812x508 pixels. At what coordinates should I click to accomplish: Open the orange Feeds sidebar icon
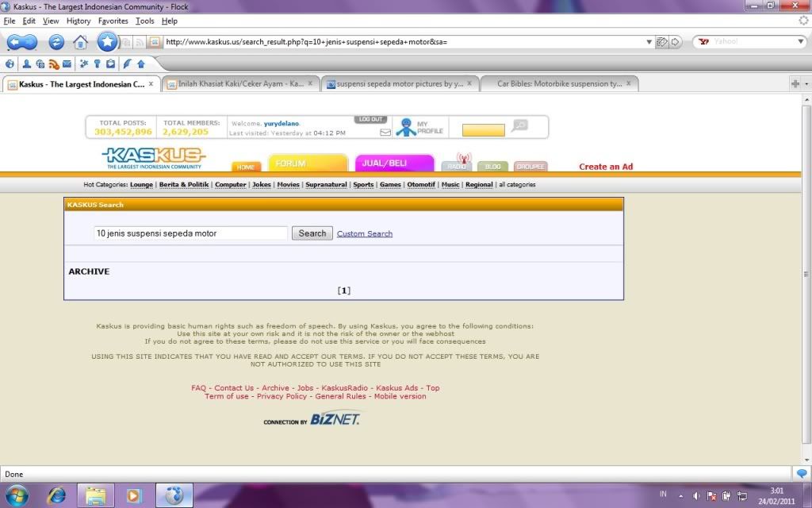(54, 64)
